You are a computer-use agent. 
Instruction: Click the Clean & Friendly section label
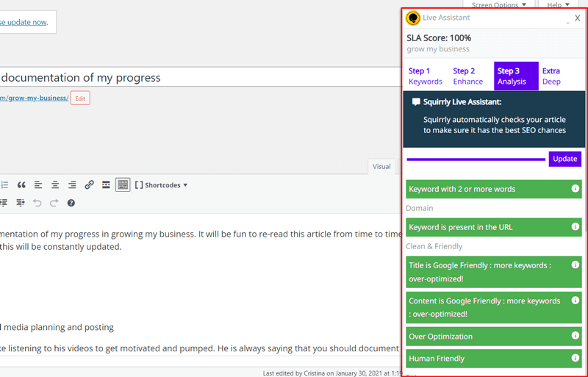point(434,246)
